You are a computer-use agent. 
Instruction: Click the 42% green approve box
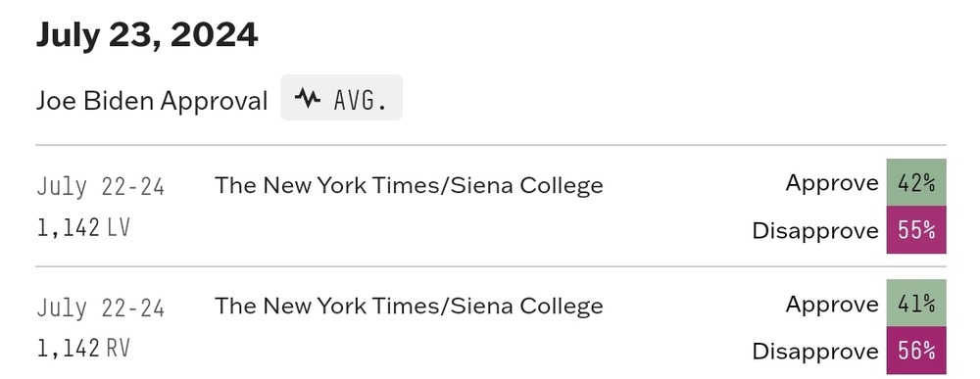click(916, 183)
